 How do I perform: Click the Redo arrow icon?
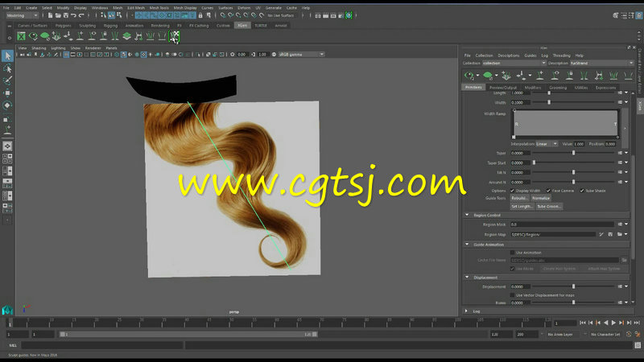(81, 15)
